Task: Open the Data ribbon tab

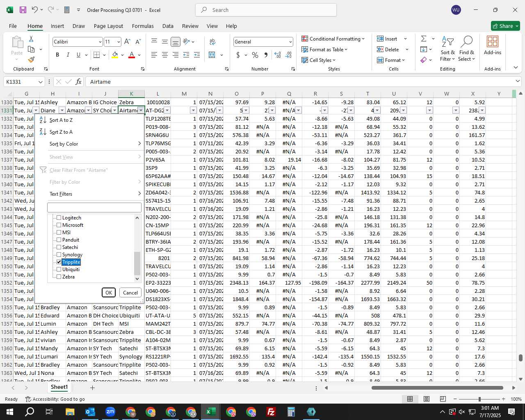Action: tap(168, 26)
